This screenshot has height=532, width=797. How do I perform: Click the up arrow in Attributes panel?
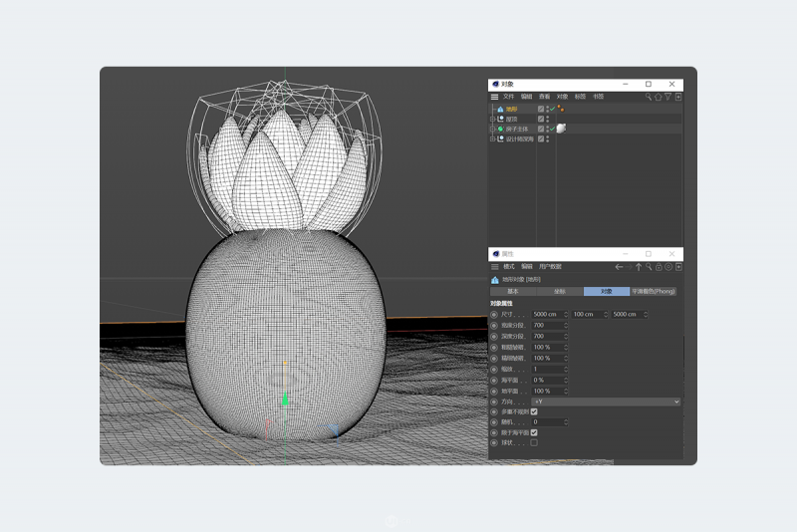639,267
